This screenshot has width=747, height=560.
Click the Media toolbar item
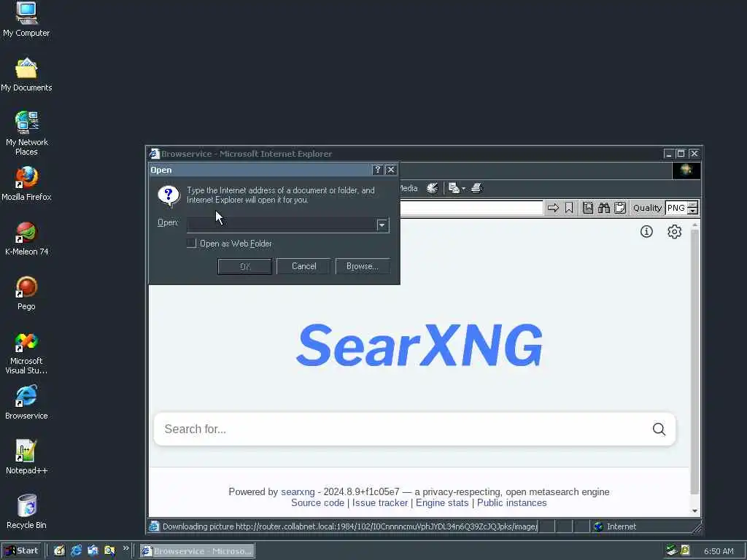coord(409,188)
